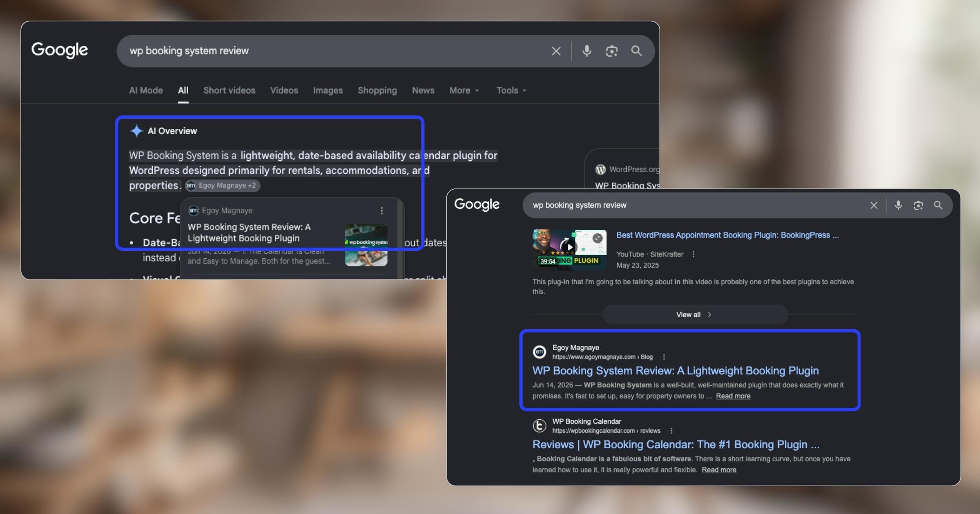Image resolution: width=980 pixels, height=514 pixels.
Task: Click the WP Booking Calendar favicon
Action: coord(539,425)
